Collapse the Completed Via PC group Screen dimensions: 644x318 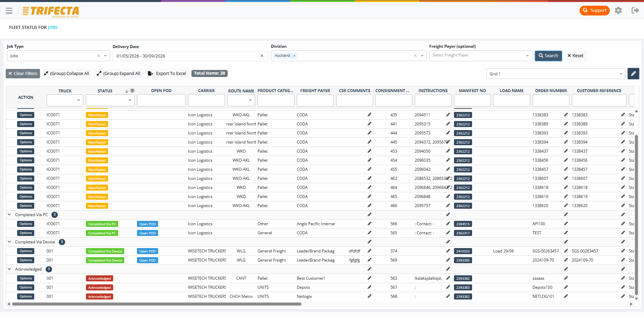click(9, 214)
